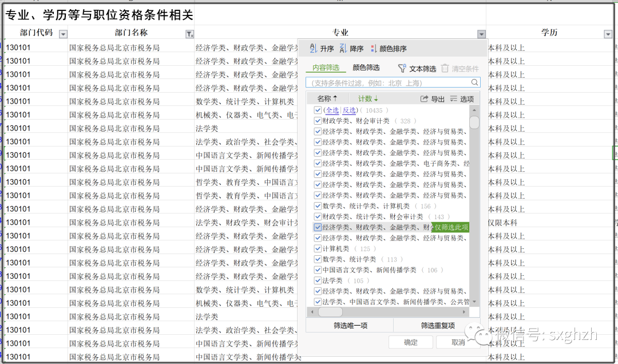Click 清空条件 trash icon
The image size is (618, 364).
(445, 68)
